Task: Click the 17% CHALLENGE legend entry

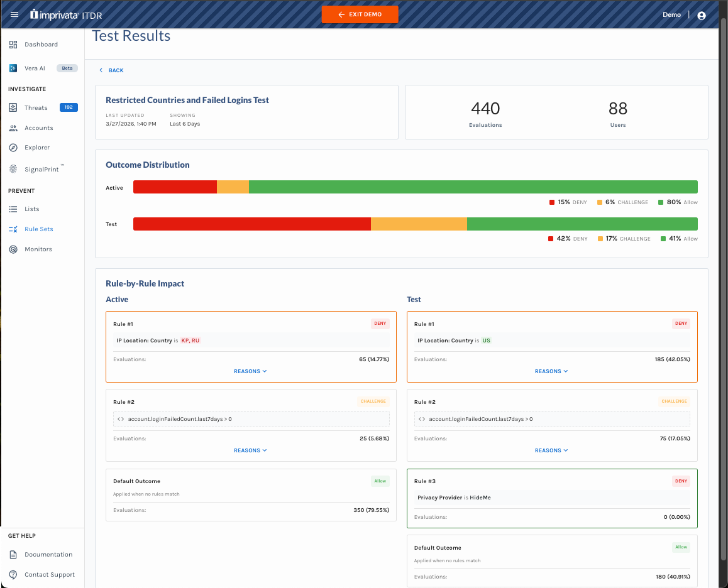Action: click(624, 239)
